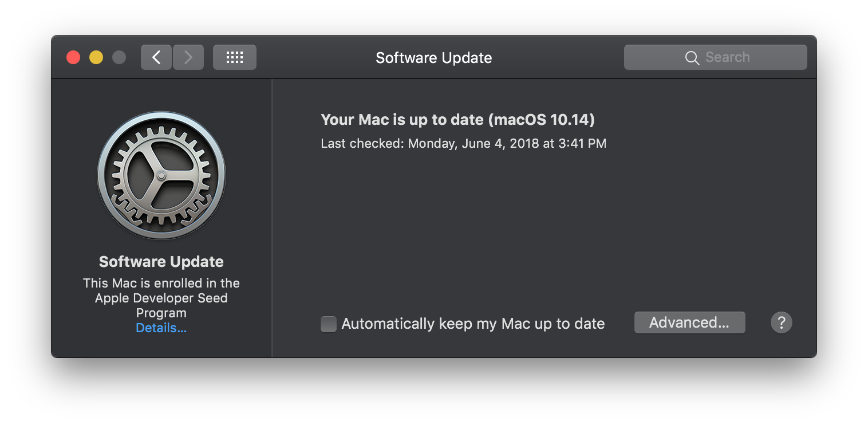Show all preferences via the grid icon
Viewport: 868px width, 425px height.
pyautogui.click(x=235, y=57)
